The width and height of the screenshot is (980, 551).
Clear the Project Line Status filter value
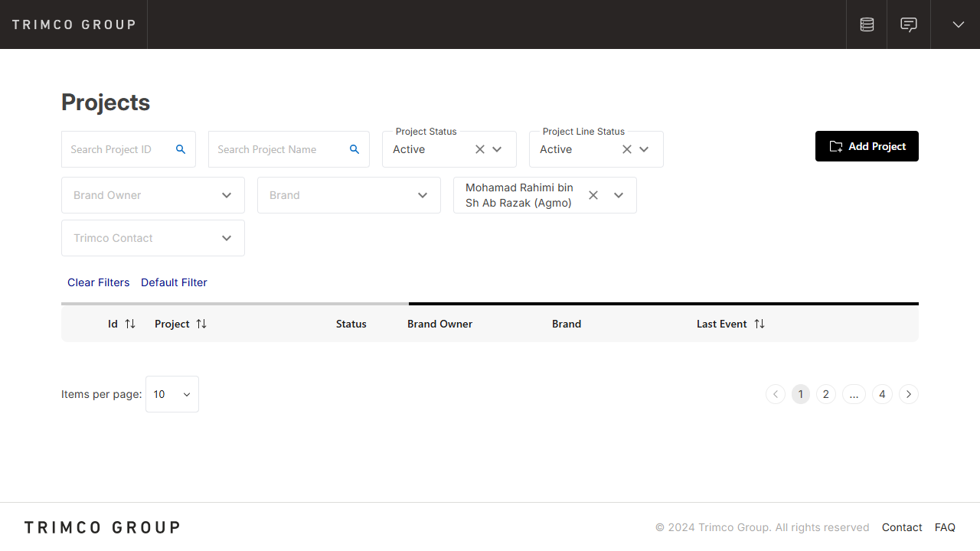click(x=627, y=149)
